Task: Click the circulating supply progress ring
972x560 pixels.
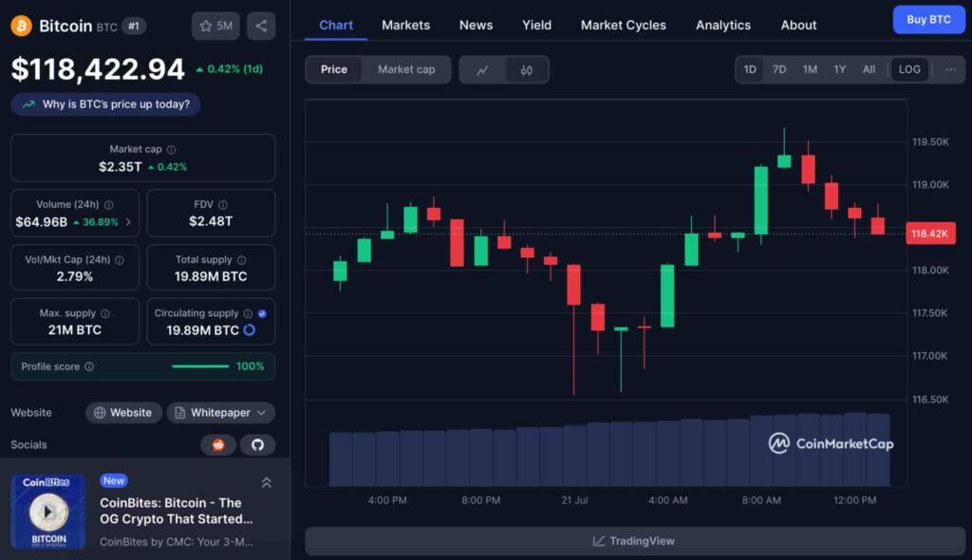Action: pyautogui.click(x=250, y=330)
